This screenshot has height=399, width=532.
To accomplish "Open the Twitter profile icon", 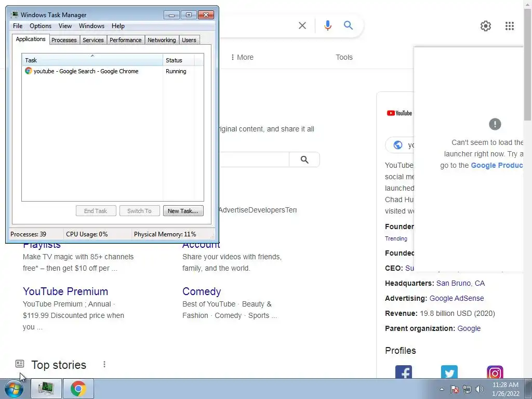I will (x=449, y=372).
